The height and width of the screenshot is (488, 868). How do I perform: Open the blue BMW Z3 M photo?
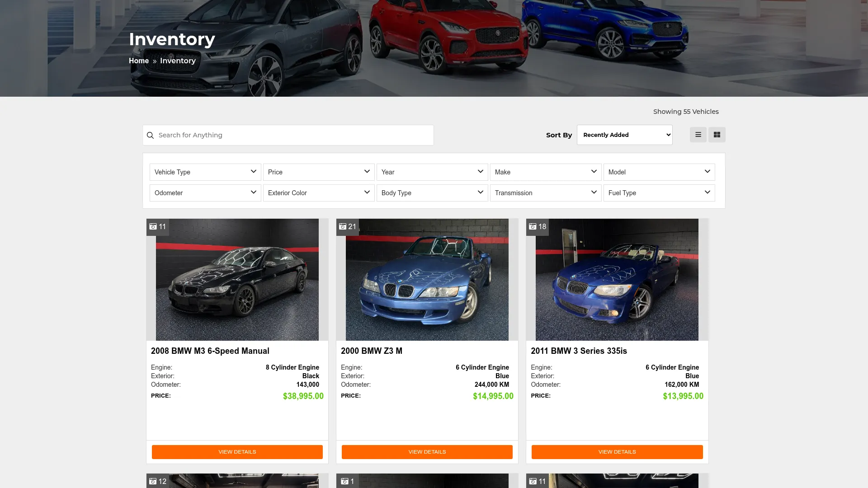(x=427, y=280)
